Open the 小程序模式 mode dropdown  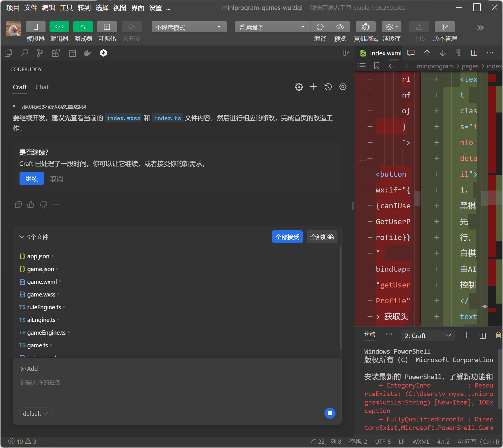click(189, 27)
